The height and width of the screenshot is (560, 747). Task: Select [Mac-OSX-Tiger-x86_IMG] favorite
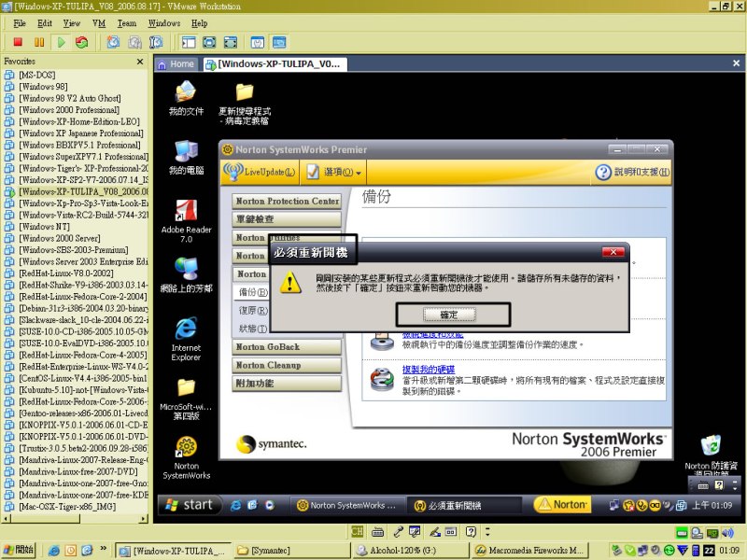tap(67, 507)
